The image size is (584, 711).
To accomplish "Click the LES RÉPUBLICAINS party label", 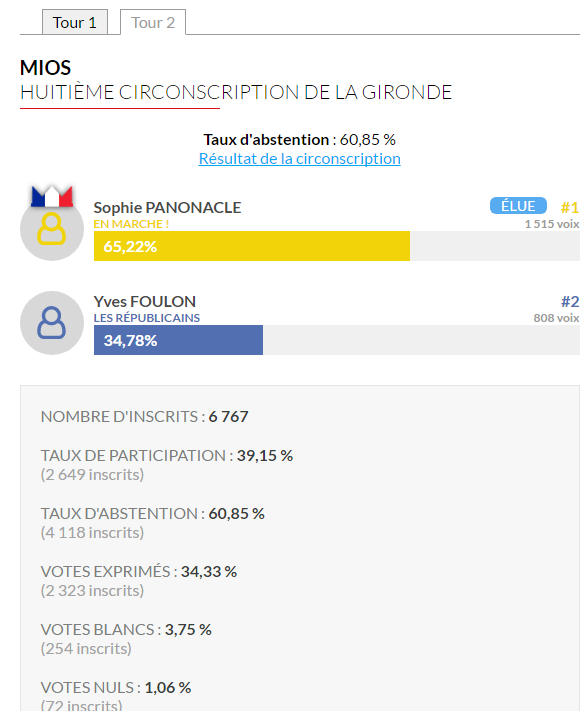I will coord(146,318).
